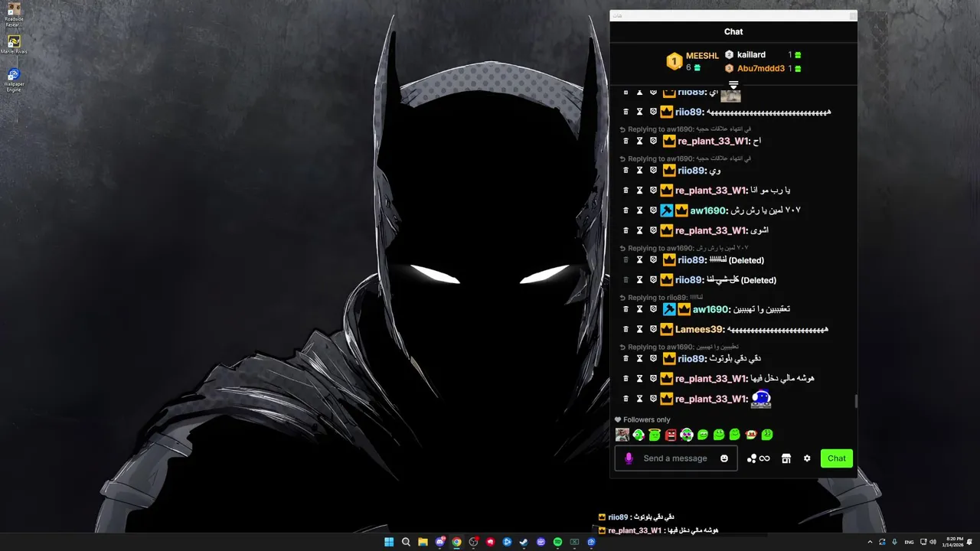The image size is (980, 551).
Task: Open Wallpaper Engine desktop shortcut
Action: click(14, 80)
